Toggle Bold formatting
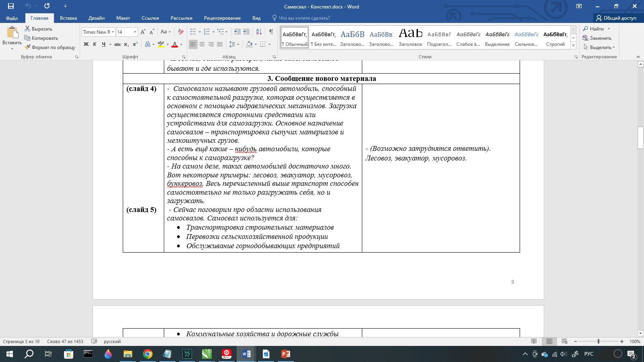The height and width of the screenshot is (362, 644). click(x=86, y=44)
